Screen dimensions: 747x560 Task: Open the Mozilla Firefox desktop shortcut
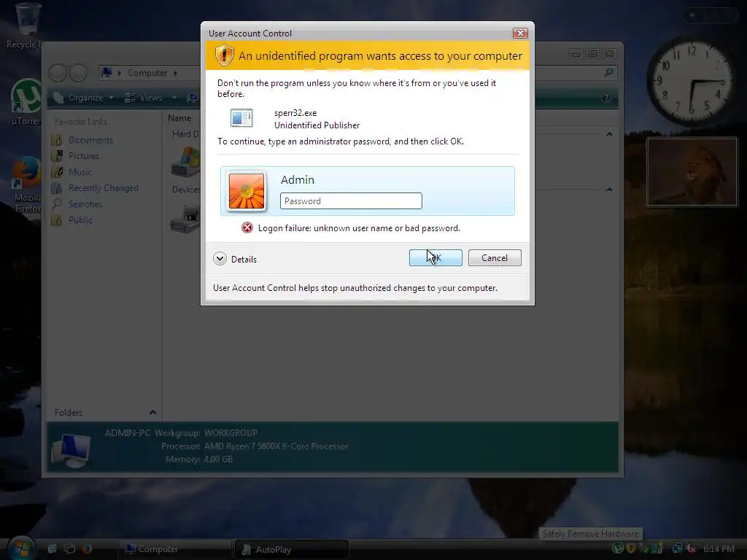pos(26,184)
